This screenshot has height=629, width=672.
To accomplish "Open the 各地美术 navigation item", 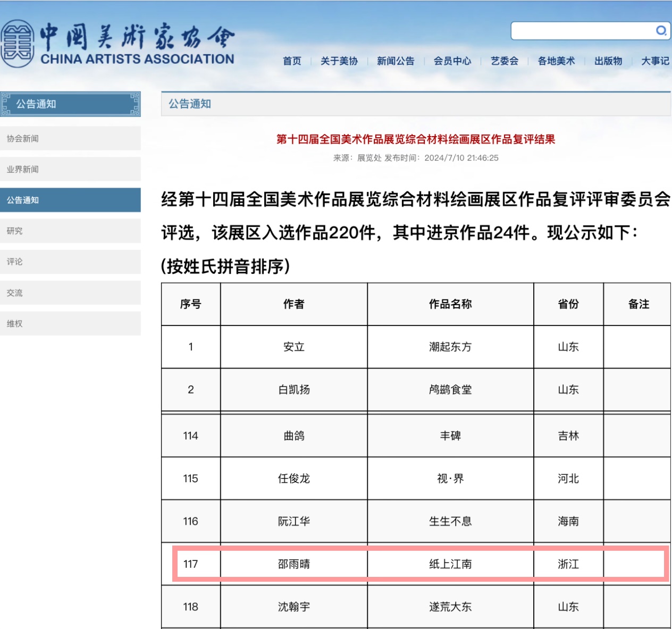I will (556, 61).
